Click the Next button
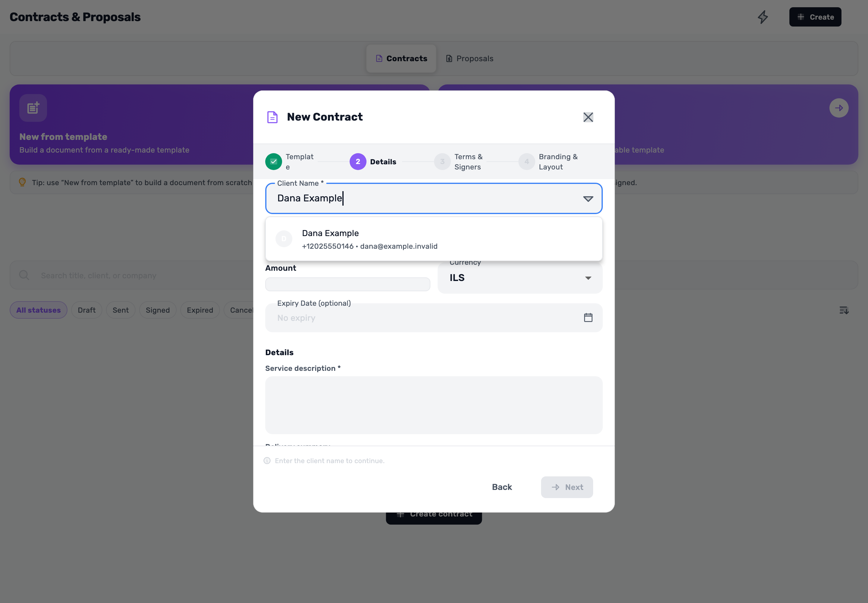 pos(567,487)
